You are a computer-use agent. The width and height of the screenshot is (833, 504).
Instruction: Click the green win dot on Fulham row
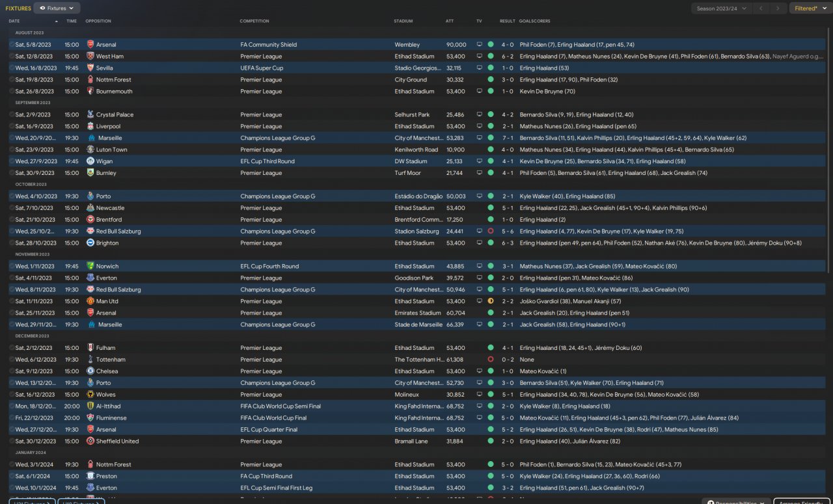coord(491,349)
